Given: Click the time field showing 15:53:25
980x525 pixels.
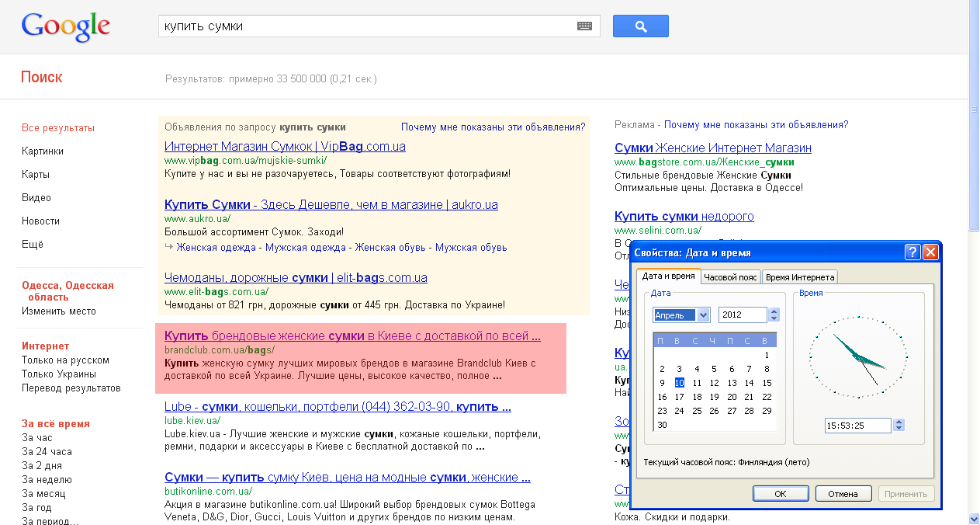Looking at the screenshot, I should tap(859, 425).
